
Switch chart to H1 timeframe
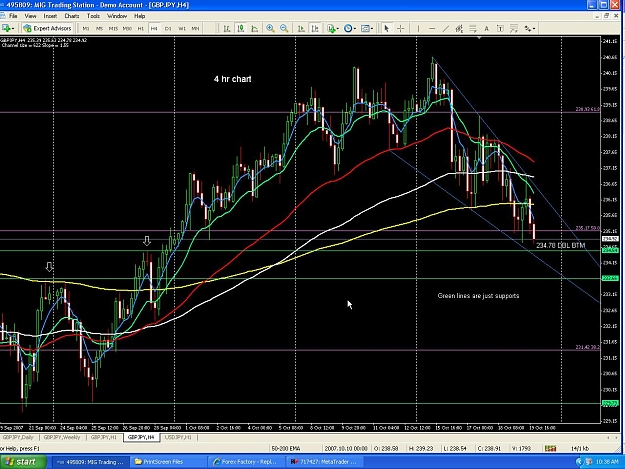140,28
